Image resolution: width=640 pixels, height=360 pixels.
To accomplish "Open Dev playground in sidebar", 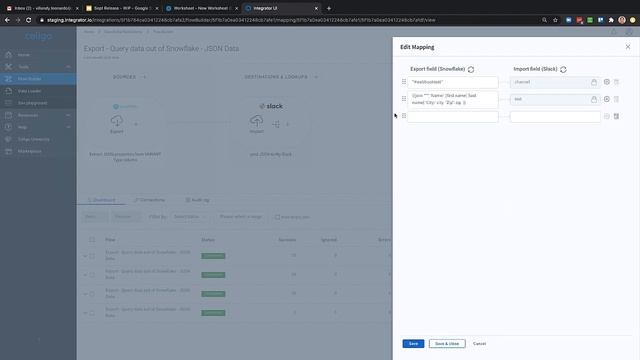I will (38, 103).
